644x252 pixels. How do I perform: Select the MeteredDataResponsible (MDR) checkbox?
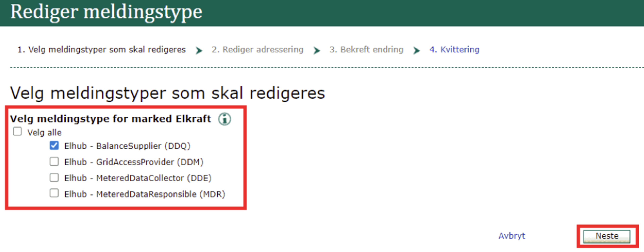pos(54,193)
